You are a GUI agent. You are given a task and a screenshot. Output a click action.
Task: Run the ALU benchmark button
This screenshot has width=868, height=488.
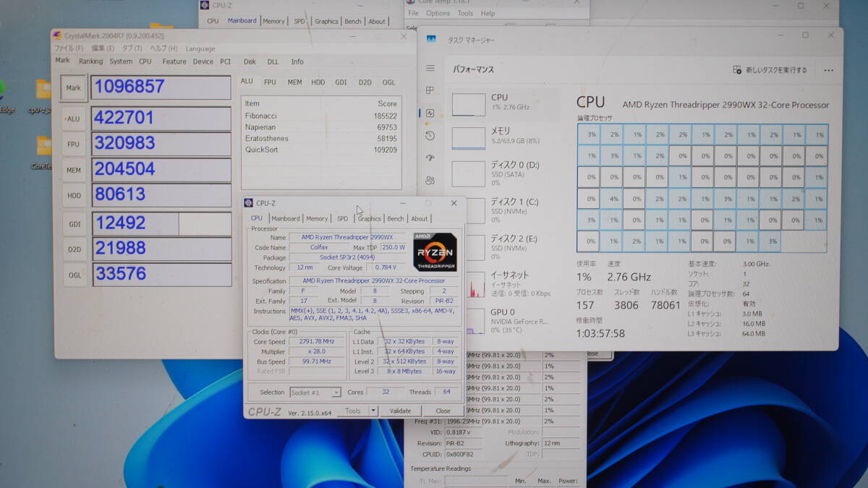coord(74,119)
